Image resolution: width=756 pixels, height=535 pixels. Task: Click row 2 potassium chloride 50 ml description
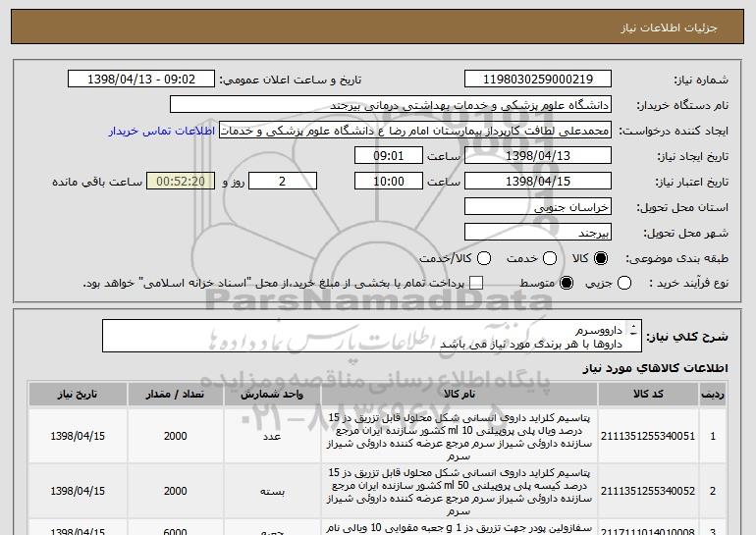[459, 492]
